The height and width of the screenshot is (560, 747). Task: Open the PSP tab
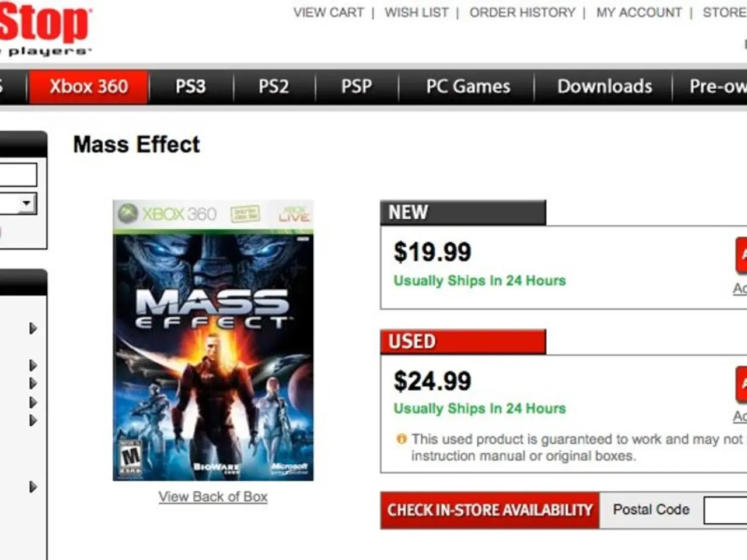[x=357, y=86]
